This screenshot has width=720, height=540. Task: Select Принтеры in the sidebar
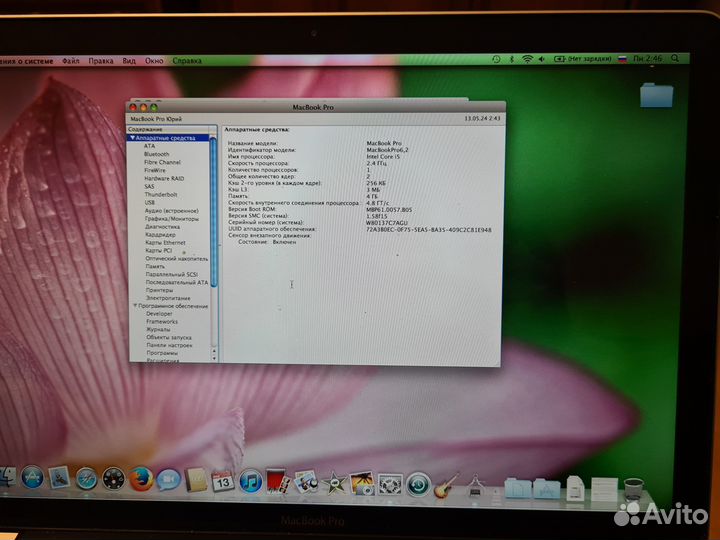pyautogui.click(x=159, y=290)
